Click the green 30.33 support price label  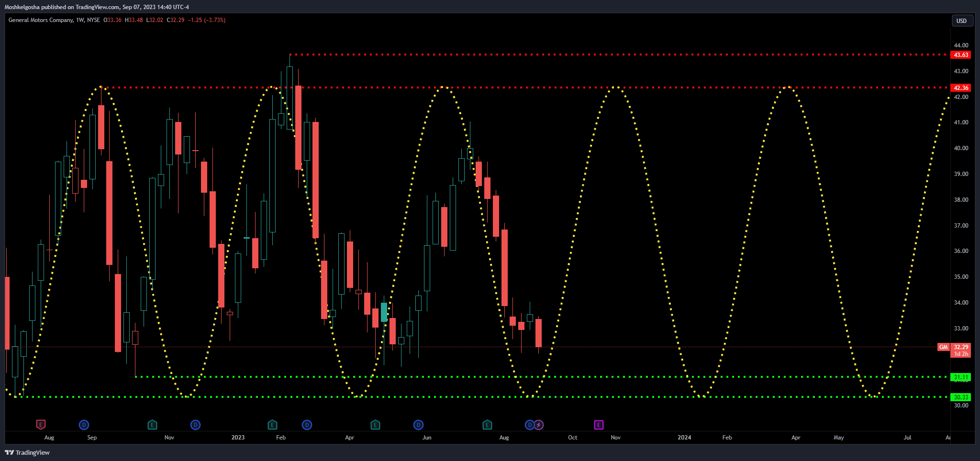pos(961,397)
